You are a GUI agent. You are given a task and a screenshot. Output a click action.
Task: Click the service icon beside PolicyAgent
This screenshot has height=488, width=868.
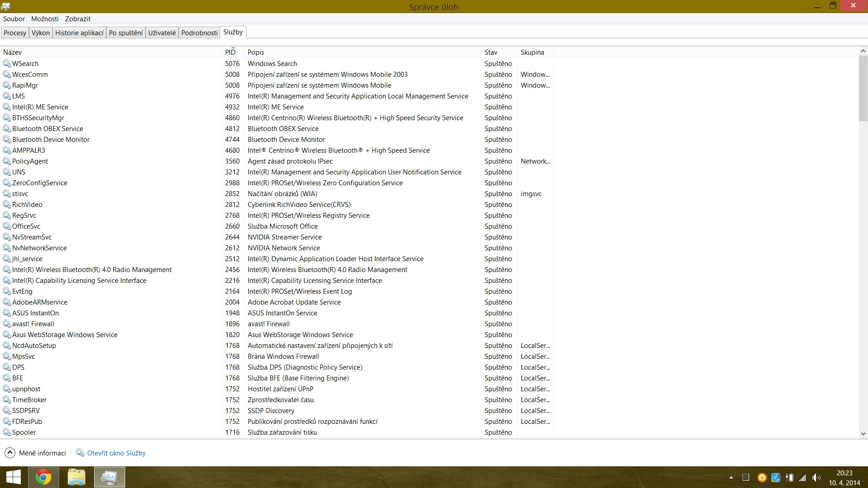click(x=7, y=161)
